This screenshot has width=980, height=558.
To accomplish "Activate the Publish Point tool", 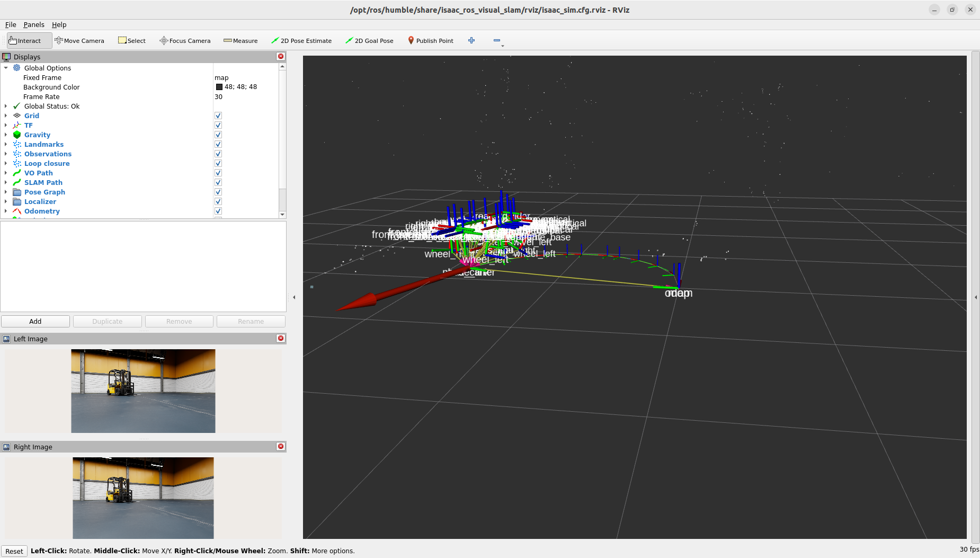I will tap(430, 41).
